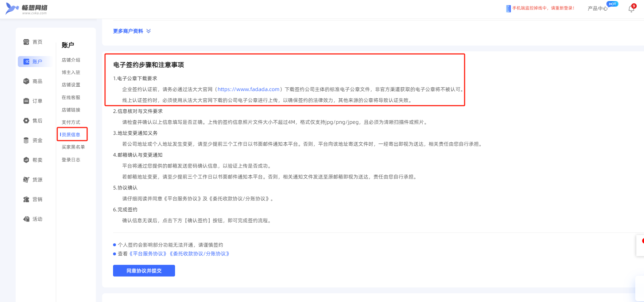Open the 《委托收款协议/分账协议》 link
This screenshot has width=644, height=302.
(199, 254)
